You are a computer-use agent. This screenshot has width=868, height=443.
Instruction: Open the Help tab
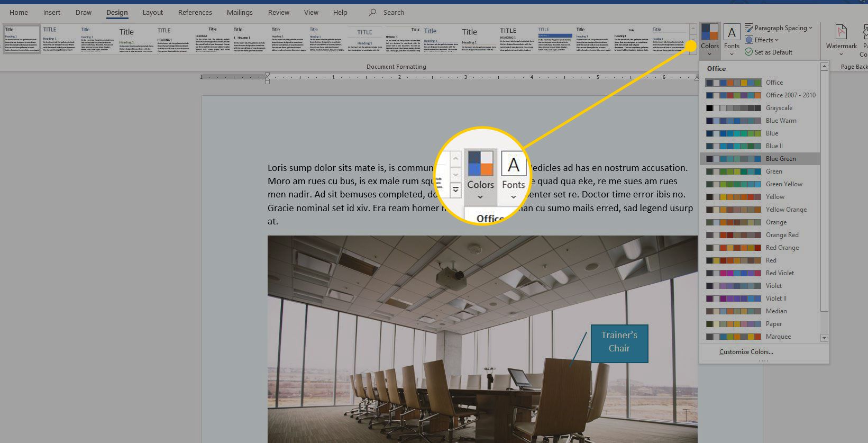coord(340,12)
